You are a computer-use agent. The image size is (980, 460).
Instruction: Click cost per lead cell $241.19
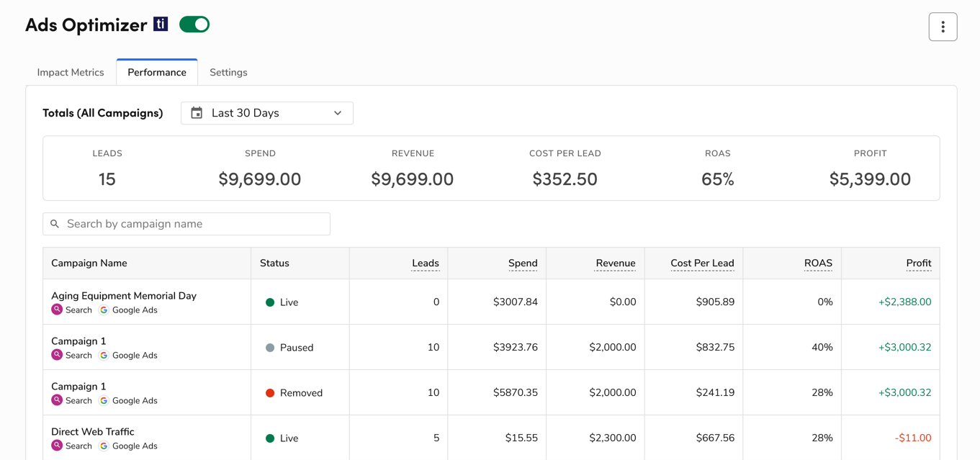[x=716, y=393]
